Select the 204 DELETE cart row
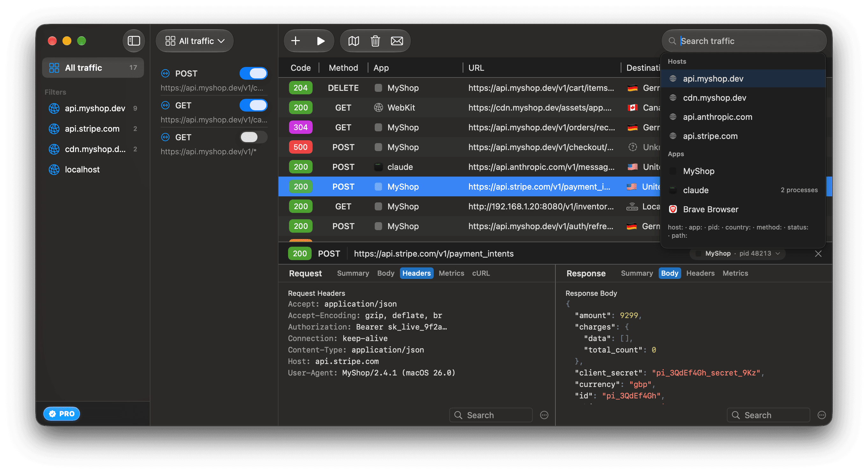The height and width of the screenshot is (473, 868). (x=469, y=88)
